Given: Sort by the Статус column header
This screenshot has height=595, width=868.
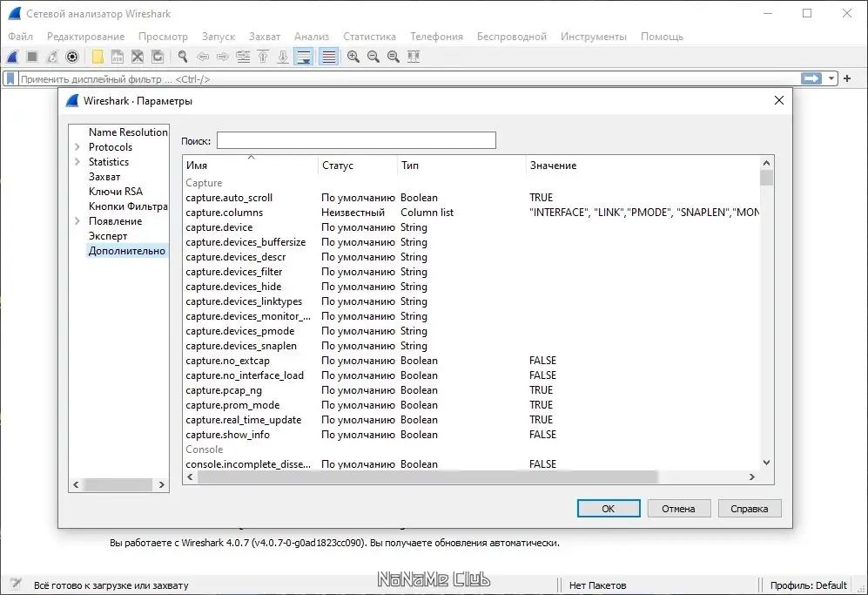Looking at the screenshot, I should coord(358,166).
